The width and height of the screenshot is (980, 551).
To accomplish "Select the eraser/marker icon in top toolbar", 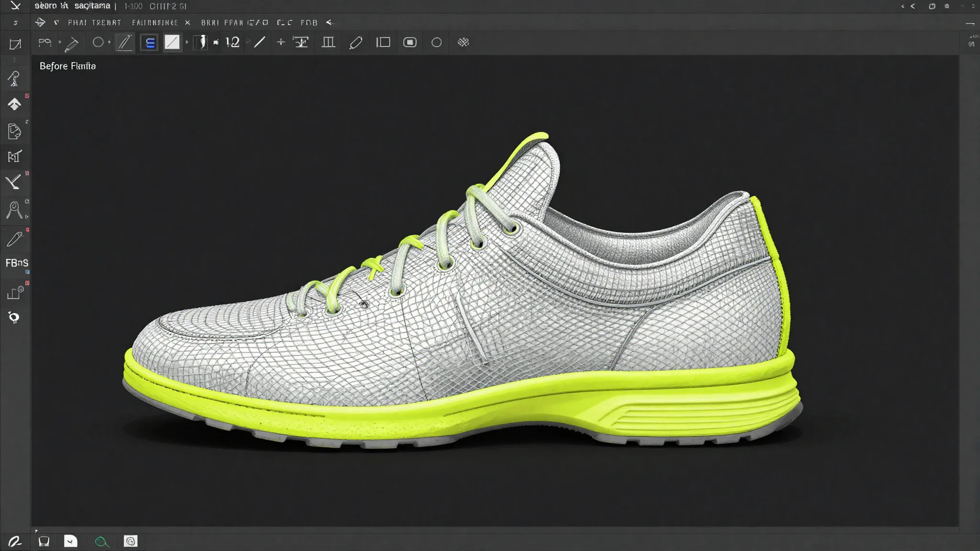I will (356, 43).
